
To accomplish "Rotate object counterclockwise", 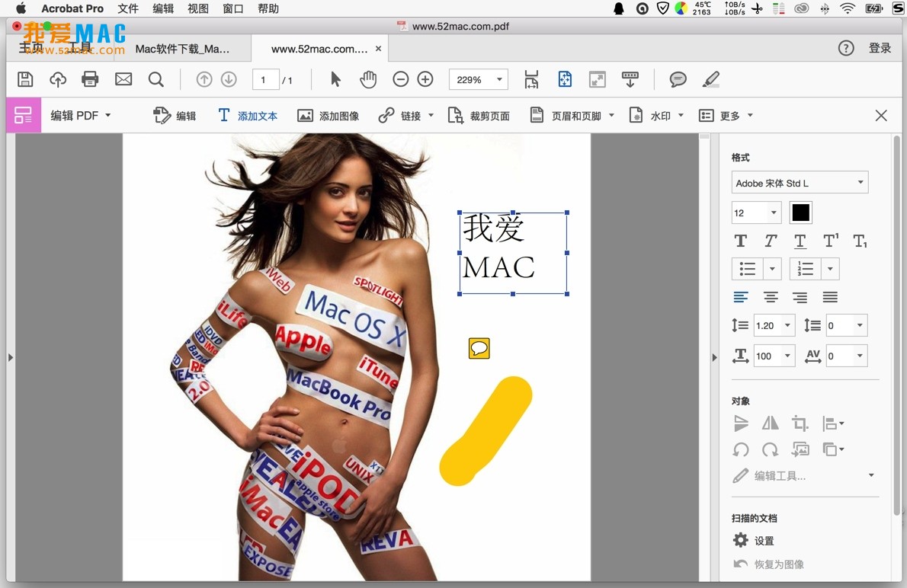I will click(x=741, y=449).
